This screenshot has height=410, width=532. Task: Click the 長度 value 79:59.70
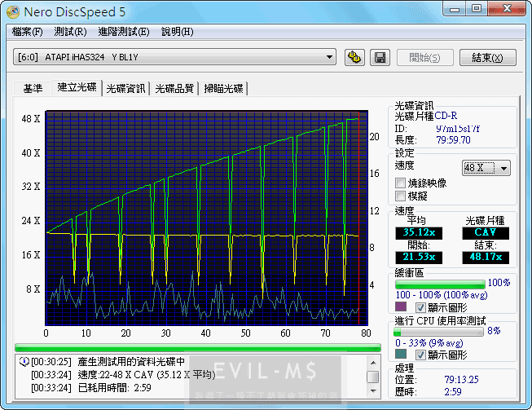[x=453, y=140]
